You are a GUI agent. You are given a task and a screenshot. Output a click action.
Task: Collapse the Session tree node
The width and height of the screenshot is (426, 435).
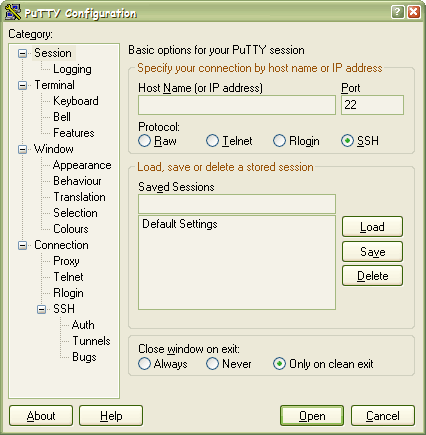click(x=22, y=53)
